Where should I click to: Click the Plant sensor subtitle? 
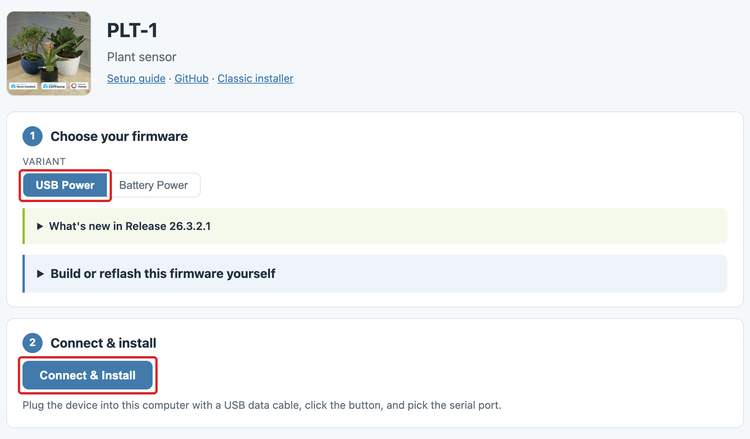coord(142,57)
